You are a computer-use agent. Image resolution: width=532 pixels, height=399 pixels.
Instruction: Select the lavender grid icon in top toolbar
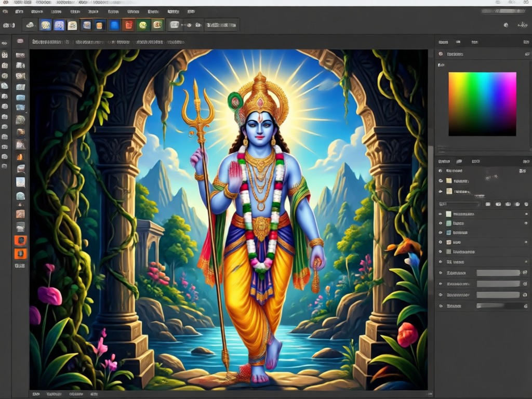[x=59, y=25]
